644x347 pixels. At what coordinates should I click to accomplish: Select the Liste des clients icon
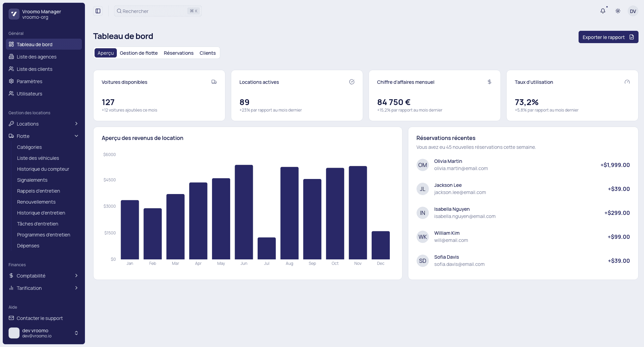click(12, 69)
